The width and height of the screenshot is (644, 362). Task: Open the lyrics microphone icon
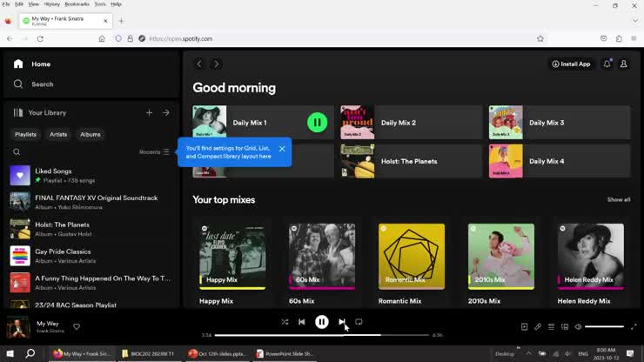point(538,327)
